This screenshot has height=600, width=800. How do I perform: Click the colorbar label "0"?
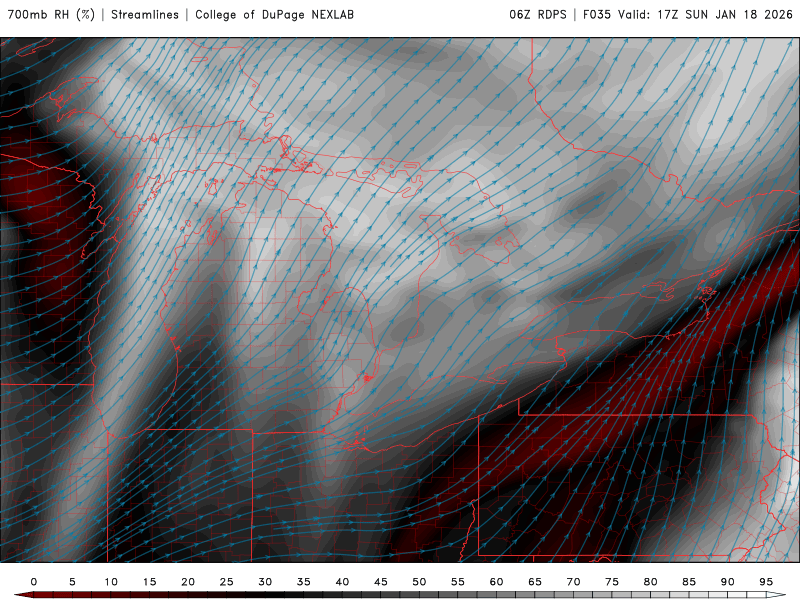tap(34, 582)
